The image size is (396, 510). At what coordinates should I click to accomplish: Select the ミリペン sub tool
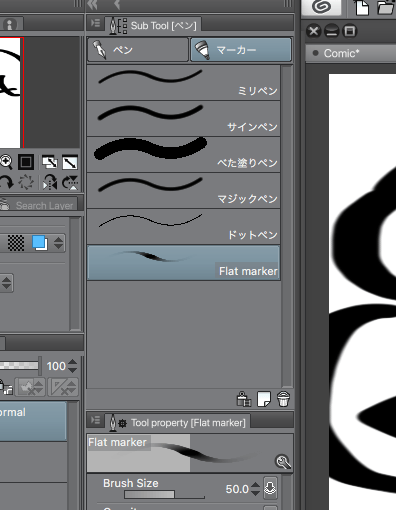[183, 83]
